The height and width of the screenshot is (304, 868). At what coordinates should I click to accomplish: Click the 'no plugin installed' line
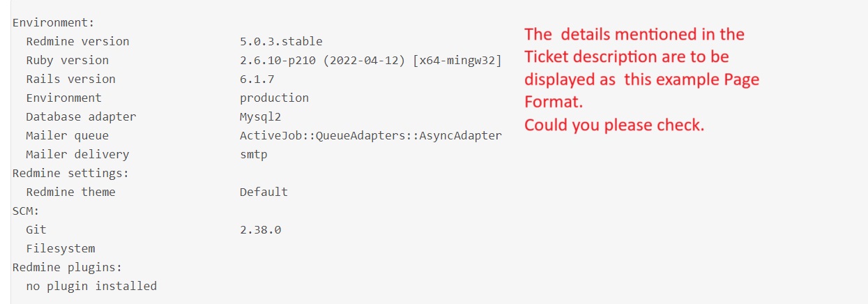(x=91, y=286)
